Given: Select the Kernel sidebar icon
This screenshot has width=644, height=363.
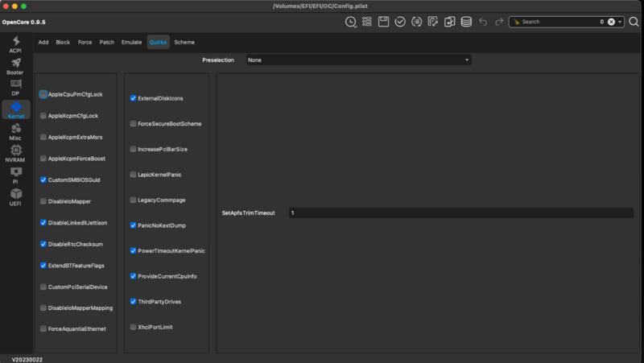Looking at the screenshot, I should [x=16, y=109].
